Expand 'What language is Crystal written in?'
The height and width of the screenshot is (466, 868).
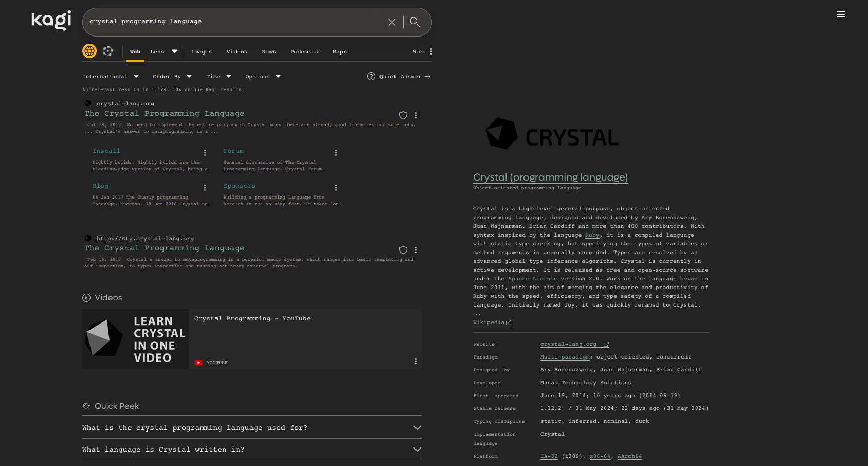point(417,449)
